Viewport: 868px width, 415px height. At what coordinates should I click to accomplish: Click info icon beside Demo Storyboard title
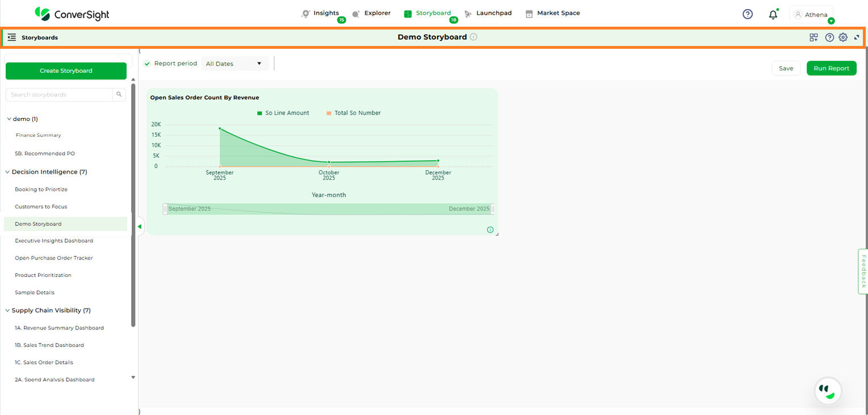473,37
